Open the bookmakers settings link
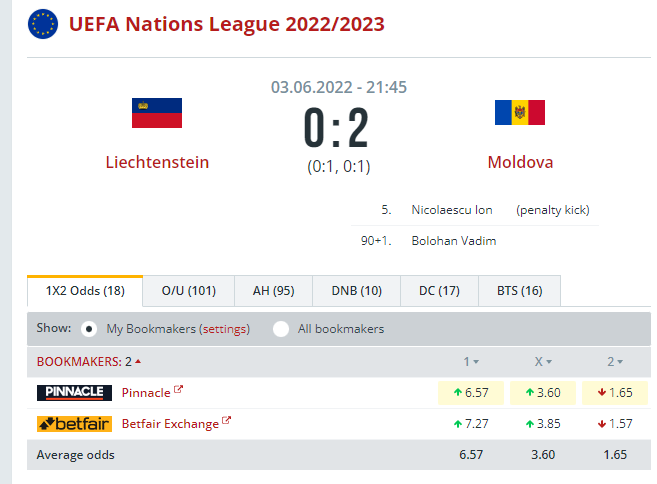Viewport: 657px width, 484px height. (225, 329)
